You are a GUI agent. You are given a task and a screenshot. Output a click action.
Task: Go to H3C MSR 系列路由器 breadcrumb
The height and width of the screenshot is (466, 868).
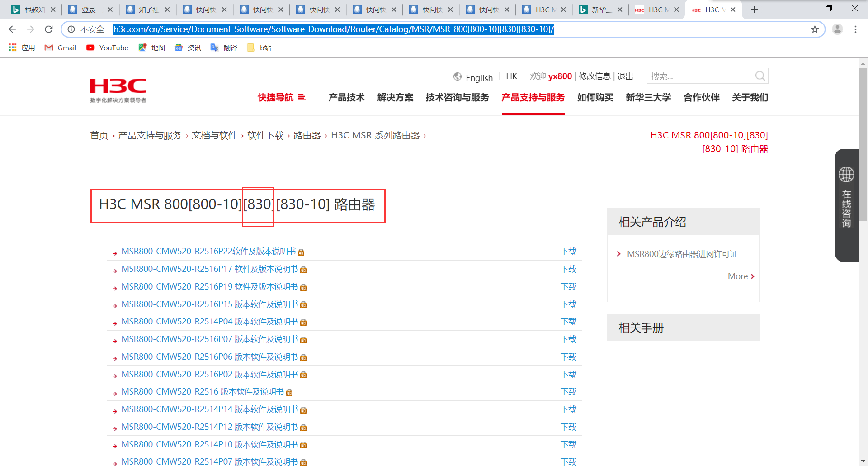[375, 135]
